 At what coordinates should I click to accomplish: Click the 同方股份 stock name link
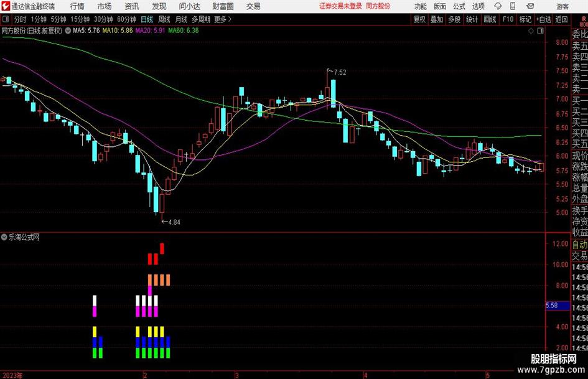tap(378, 6)
